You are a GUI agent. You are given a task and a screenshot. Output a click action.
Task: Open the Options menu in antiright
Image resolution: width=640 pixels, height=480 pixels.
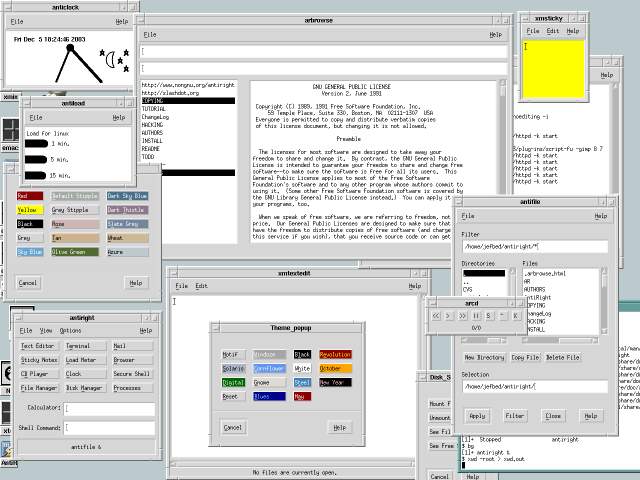(x=70, y=330)
